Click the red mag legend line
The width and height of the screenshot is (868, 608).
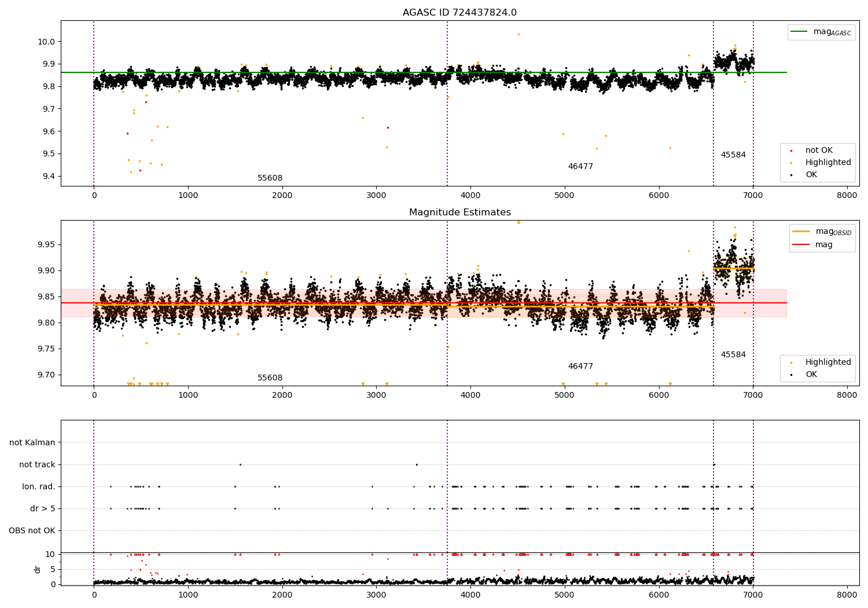click(801, 245)
